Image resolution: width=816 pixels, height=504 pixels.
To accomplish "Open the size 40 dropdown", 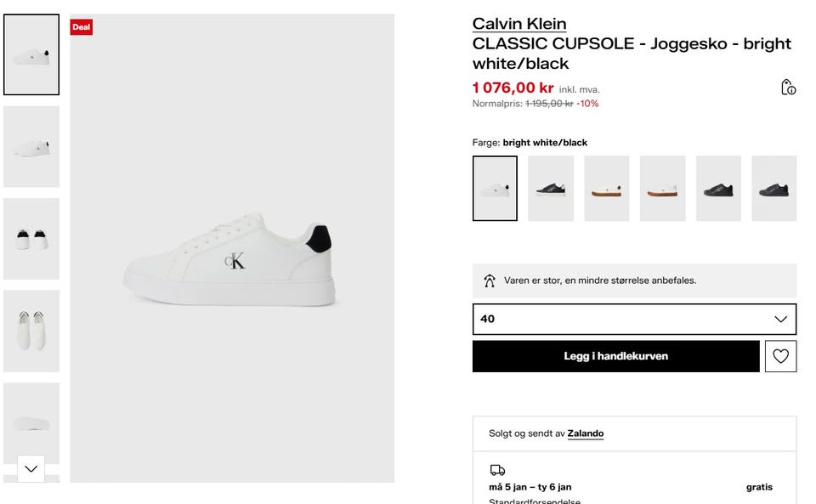I will (x=633, y=320).
